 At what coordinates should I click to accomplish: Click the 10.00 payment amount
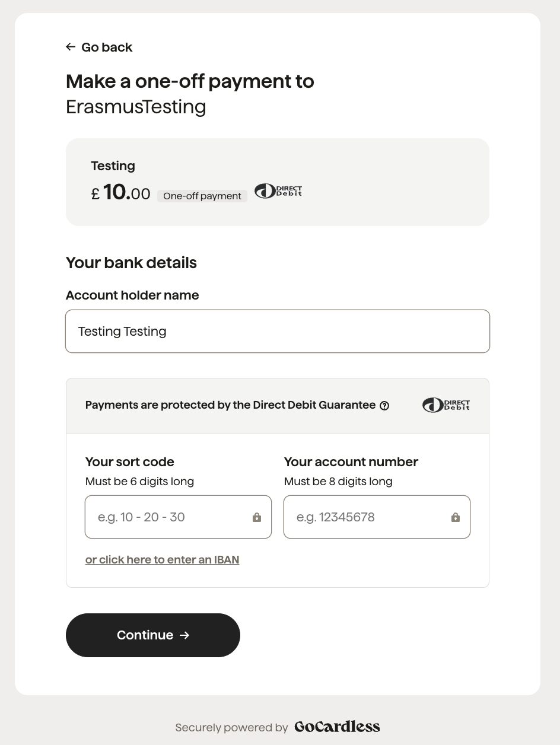[x=126, y=193]
